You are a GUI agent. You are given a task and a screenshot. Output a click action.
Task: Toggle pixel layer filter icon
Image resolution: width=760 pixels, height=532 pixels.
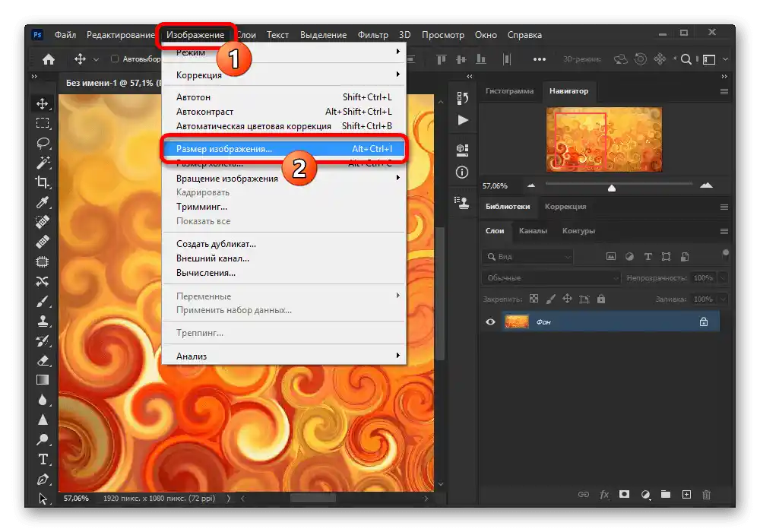pos(611,256)
